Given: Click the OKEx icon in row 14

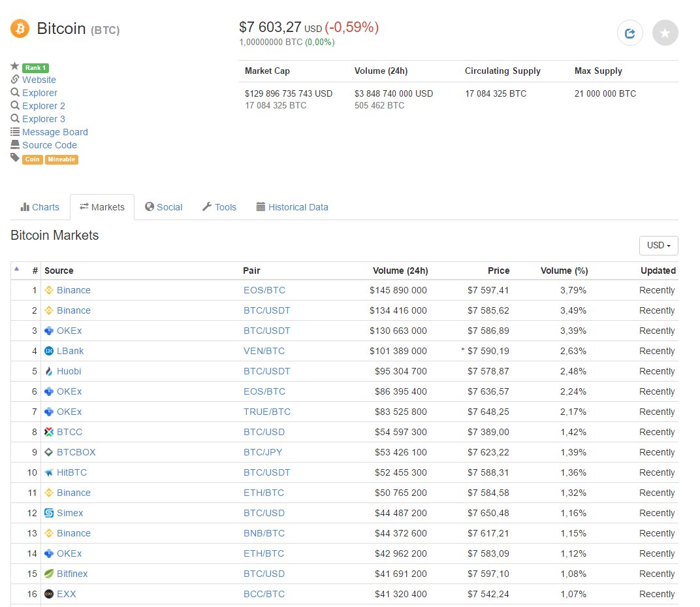Looking at the screenshot, I should pos(49,553).
